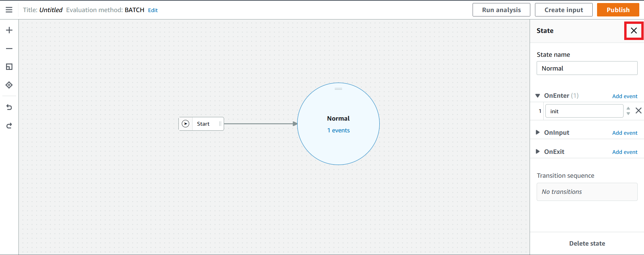
Task: Redo the last undone action
Action: [x=9, y=126]
